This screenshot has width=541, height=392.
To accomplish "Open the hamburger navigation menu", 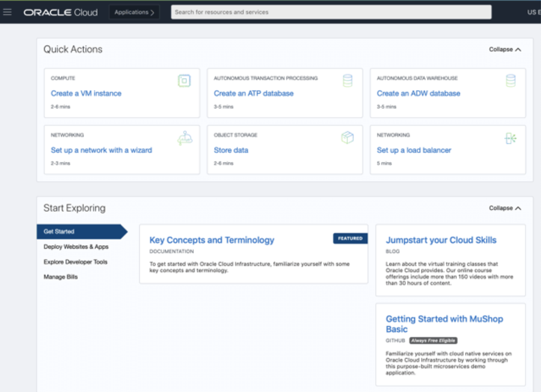I will point(7,12).
